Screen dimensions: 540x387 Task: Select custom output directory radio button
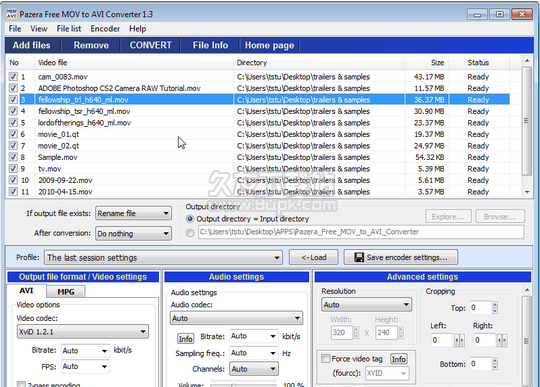[x=190, y=233]
